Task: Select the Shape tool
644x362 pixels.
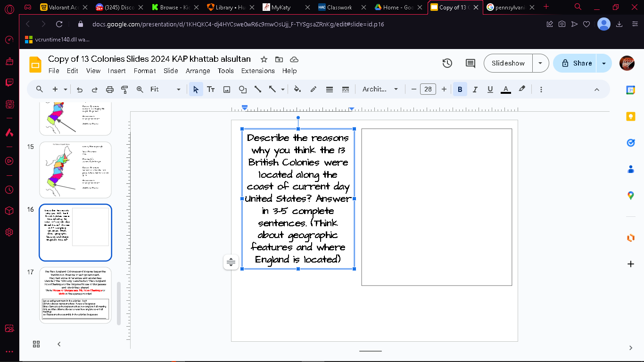Action: click(242, 89)
